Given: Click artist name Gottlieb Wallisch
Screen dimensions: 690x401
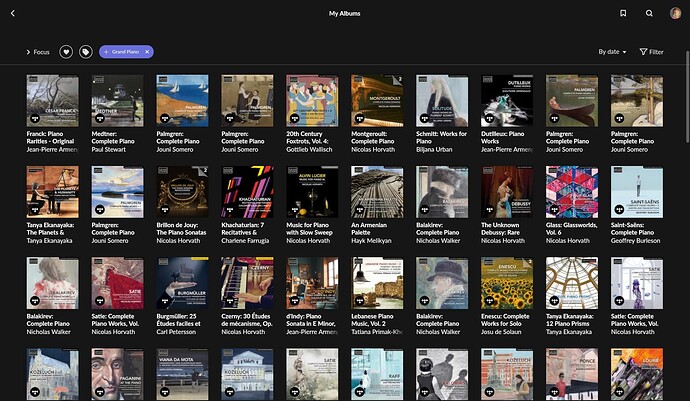Looking at the screenshot, I should click(x=309, y=150).
